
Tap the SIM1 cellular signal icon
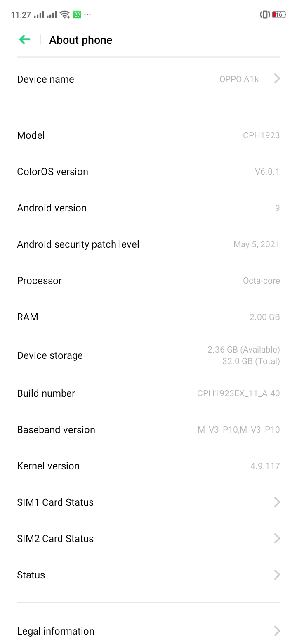[39, 14]
